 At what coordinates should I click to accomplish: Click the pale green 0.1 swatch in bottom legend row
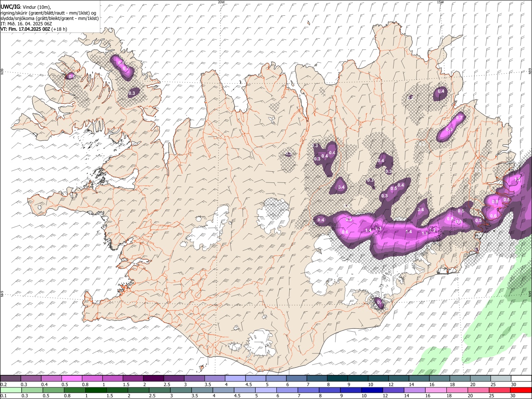pyautogui.click(x=11, y=390)
